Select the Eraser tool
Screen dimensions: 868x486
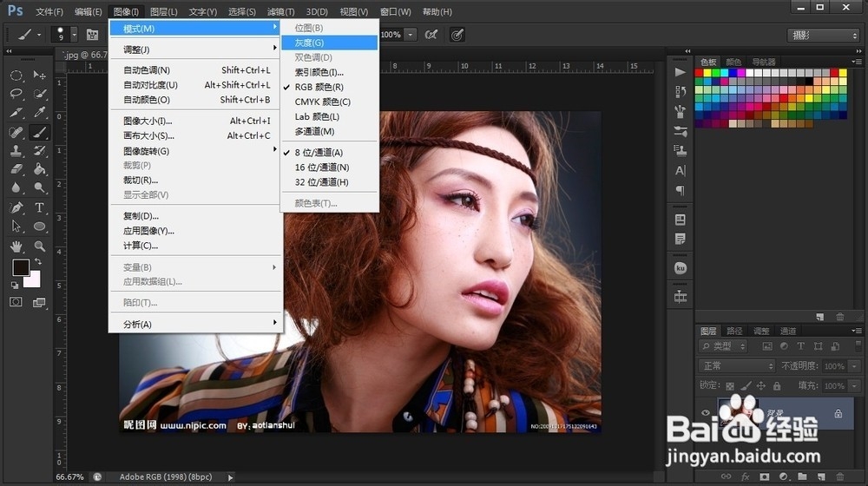tap(16, 169)
